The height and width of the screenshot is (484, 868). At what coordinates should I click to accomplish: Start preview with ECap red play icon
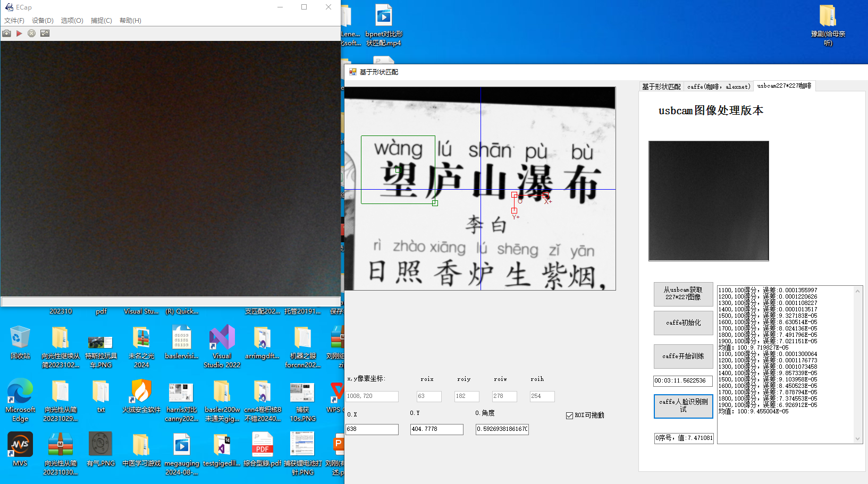[x=19, y=33]
